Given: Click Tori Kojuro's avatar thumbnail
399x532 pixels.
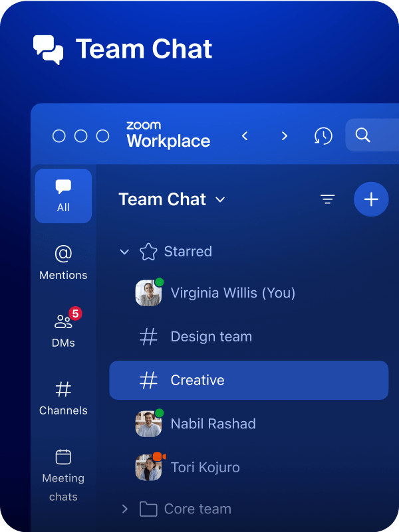Looking at the screenshot, I should (148, 468).
